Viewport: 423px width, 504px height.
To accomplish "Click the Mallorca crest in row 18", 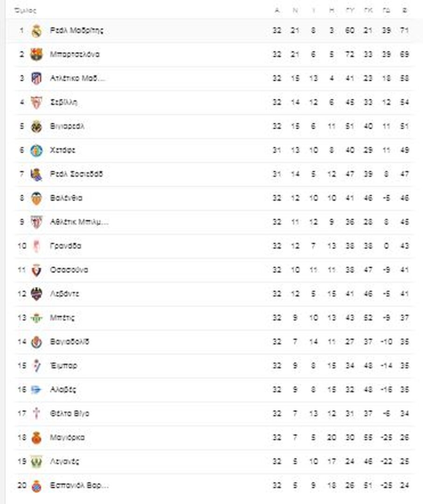I will [x=36, y=437].
